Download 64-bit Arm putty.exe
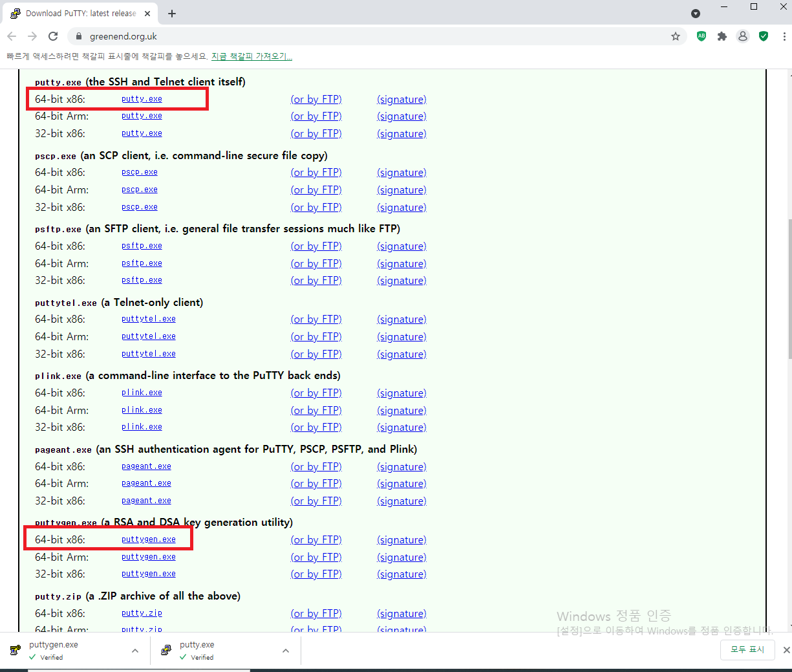The height and width of the screenshot is (672, 792). click(x=142, y=116)
